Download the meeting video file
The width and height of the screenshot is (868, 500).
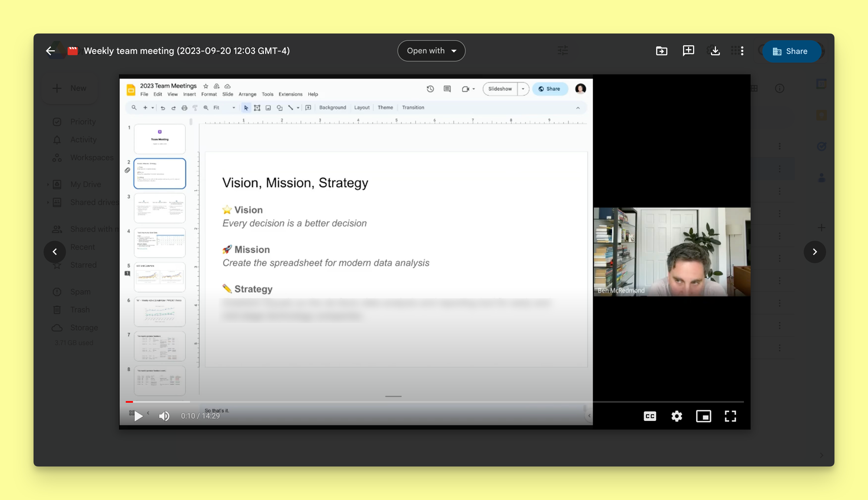[715, 51]
